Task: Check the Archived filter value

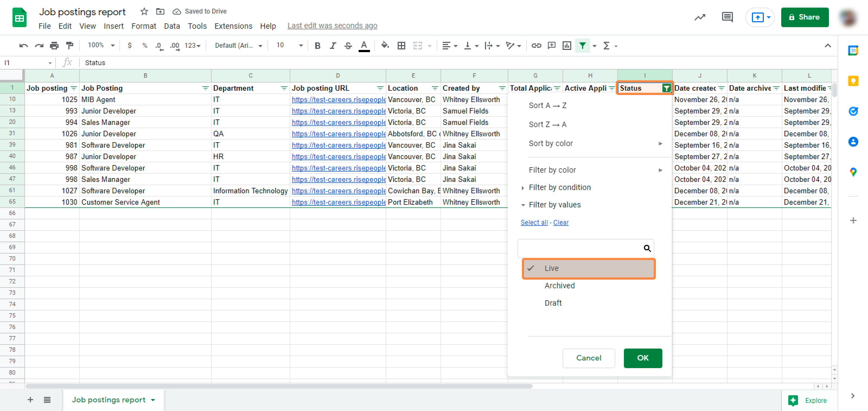Action: [559, 286]
